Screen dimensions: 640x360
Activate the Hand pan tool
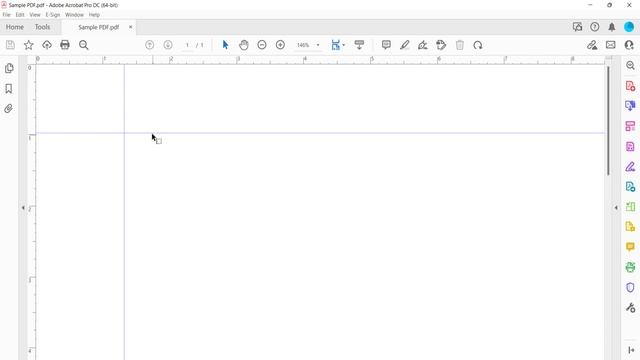coord(244,45)
